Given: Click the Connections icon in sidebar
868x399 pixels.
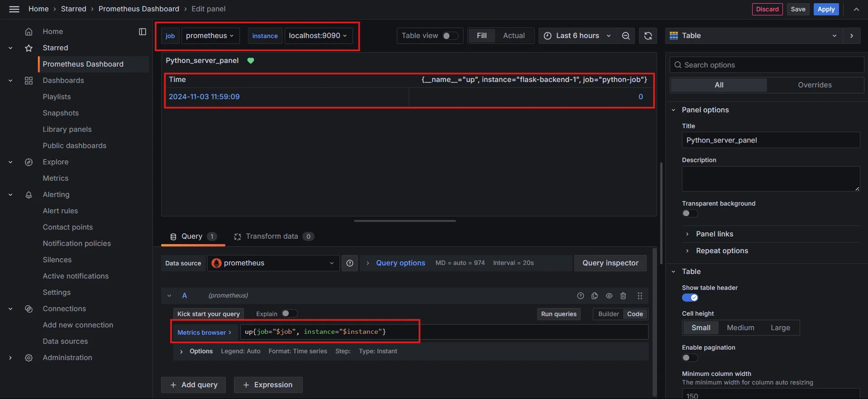Looking at the screenshot, I should (29, 309).
